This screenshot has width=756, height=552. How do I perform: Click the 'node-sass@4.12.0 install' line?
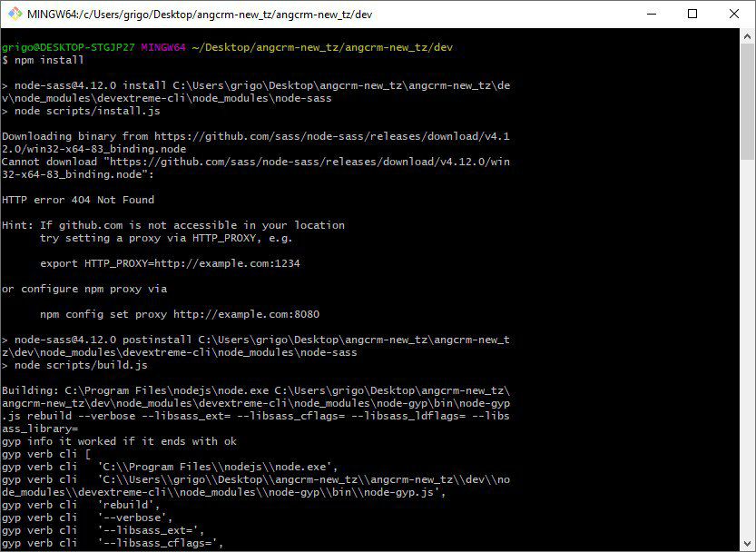tap(256, 85)
